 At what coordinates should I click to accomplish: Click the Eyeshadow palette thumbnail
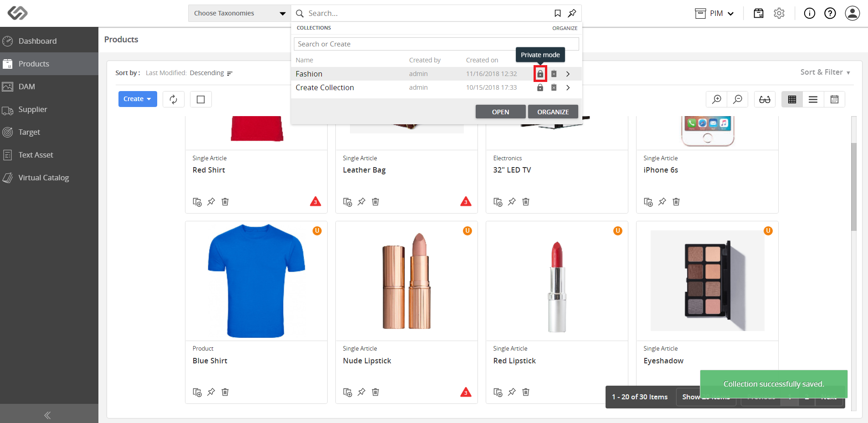click(707, 281)
